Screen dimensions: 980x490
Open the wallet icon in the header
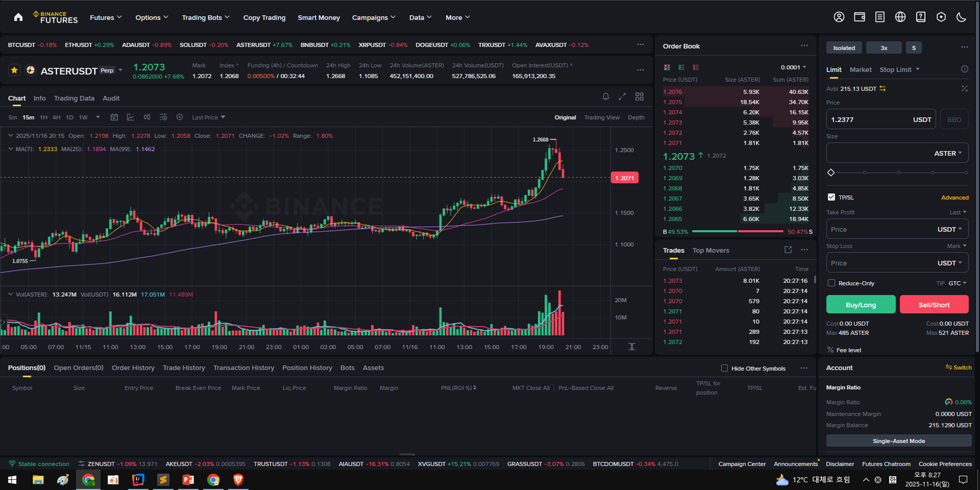859,17
